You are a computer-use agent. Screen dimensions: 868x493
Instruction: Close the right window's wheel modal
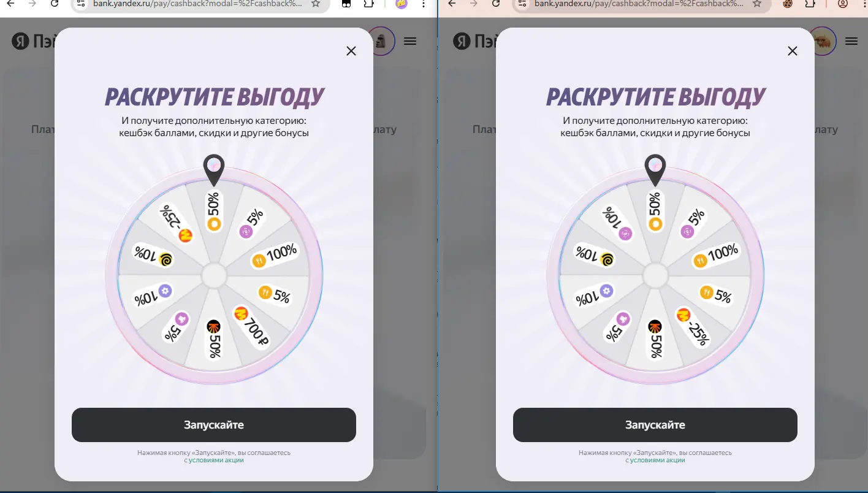pos(793,51)
